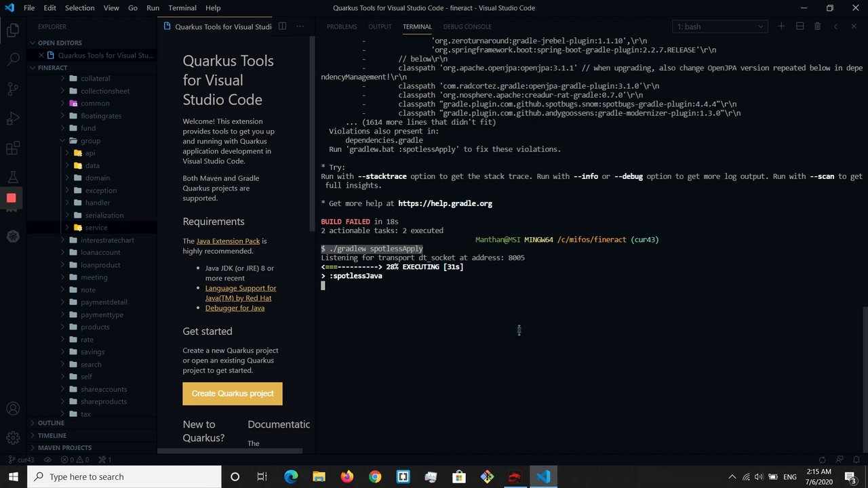
Task: Open the File menu
Action: [x=29, y=8]
